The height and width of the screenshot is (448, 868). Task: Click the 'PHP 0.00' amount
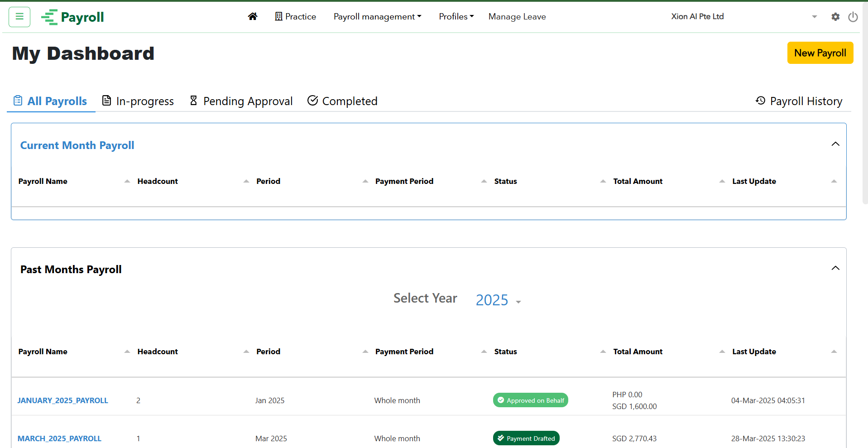(627, 395)
